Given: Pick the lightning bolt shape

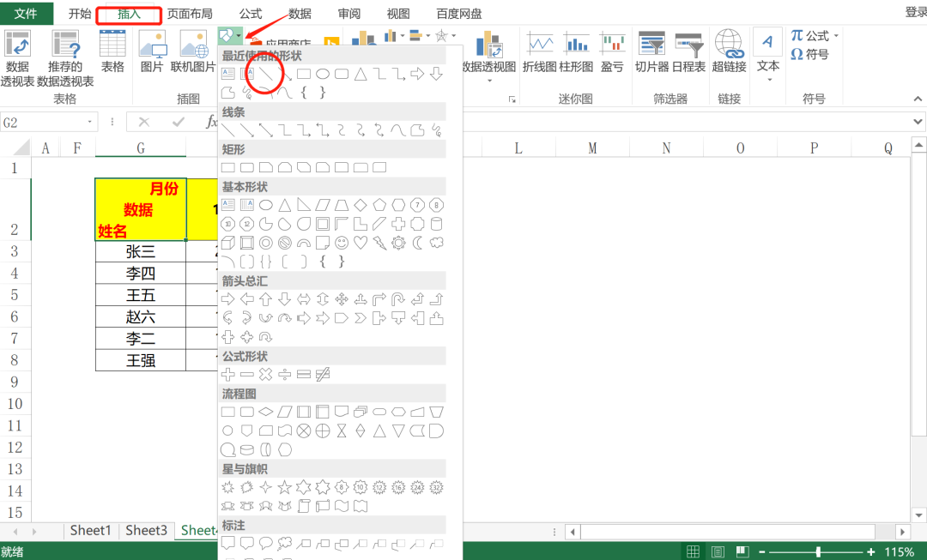Looking at the screenshot, I should [379, 243].
